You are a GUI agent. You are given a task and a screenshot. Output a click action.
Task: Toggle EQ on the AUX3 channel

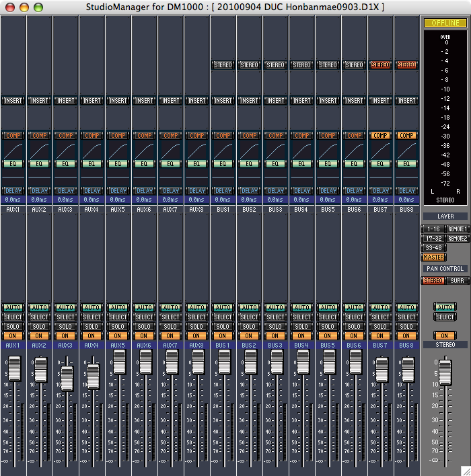click(x=65, y=164)
